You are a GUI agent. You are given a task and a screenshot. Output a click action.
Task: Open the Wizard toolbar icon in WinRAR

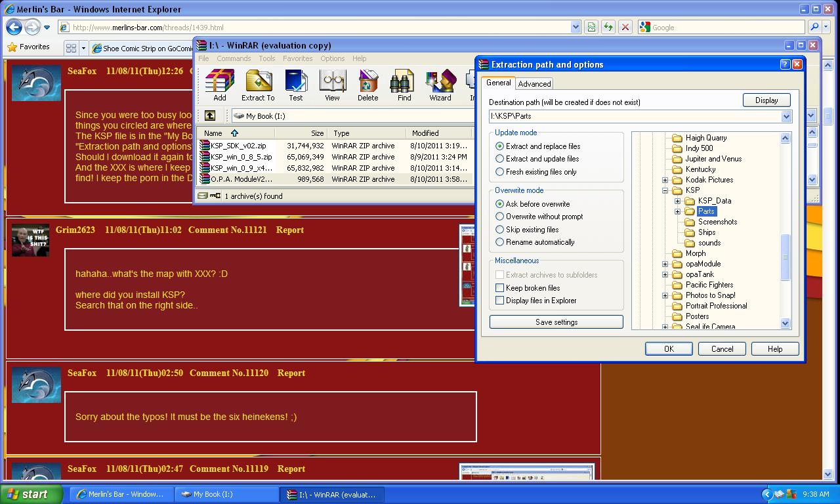coord(440,86)
